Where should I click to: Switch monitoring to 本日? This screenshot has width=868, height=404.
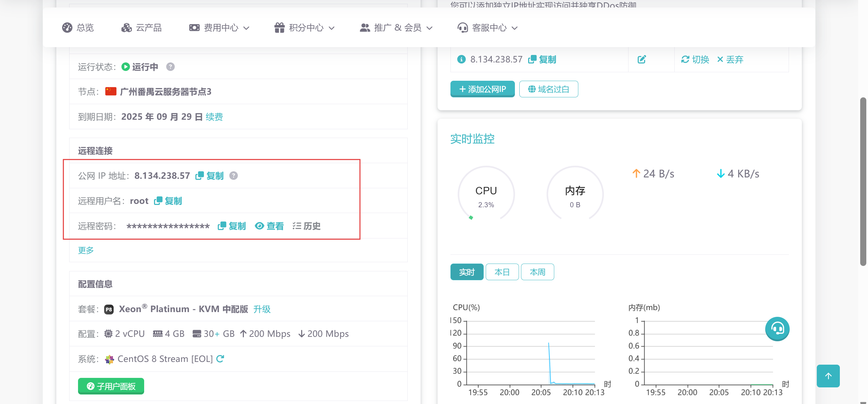[x=502, y=272]
